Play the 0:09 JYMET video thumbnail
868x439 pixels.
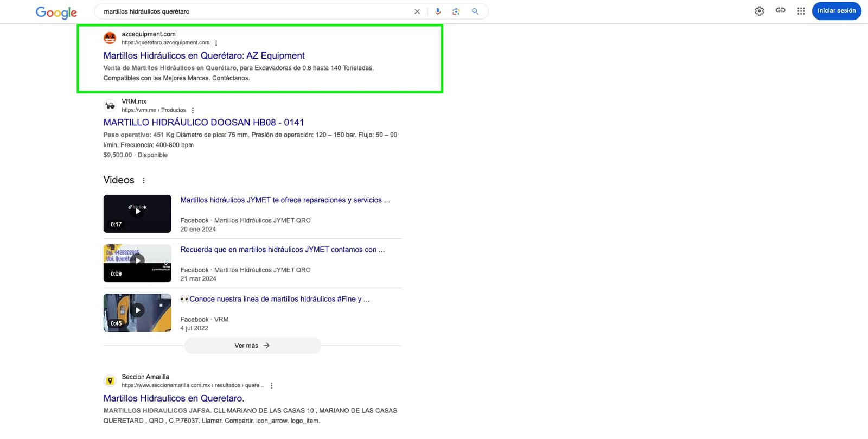(x=137, y=263)
